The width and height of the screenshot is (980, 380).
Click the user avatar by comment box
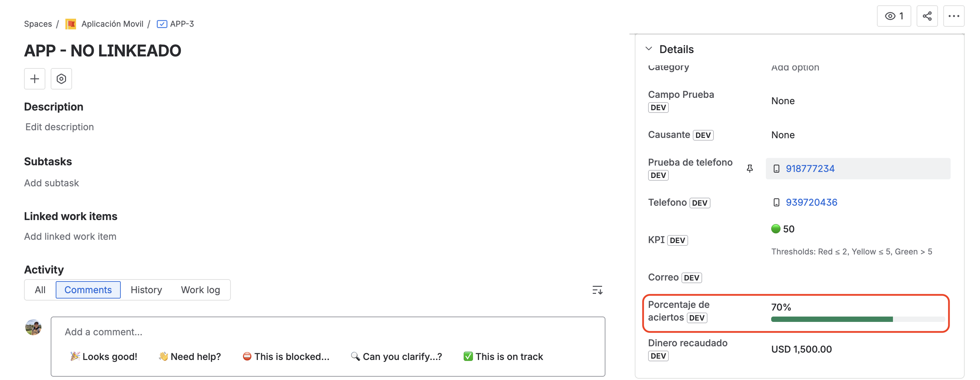(x=33, y=327)
